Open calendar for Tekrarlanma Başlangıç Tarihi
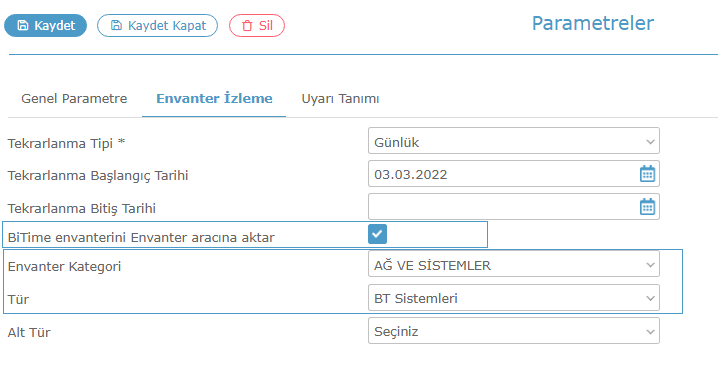Viewport: 718px width, 372px height. point(647,174)
